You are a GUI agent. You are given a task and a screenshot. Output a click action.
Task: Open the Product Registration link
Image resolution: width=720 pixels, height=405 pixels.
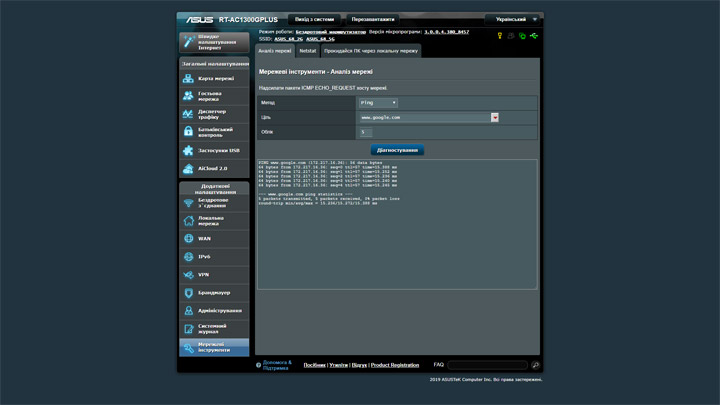pos(395,365)
